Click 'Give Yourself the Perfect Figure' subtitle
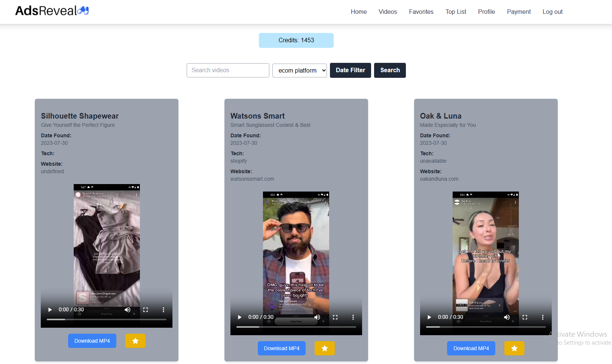This screenshot has height=364, width=612. [78, 125]
